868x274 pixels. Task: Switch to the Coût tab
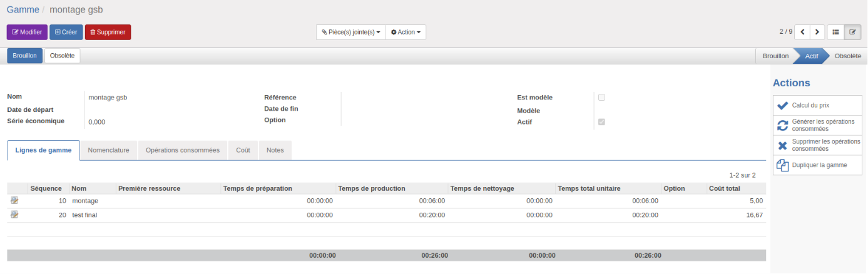click(x=243, y=150)
